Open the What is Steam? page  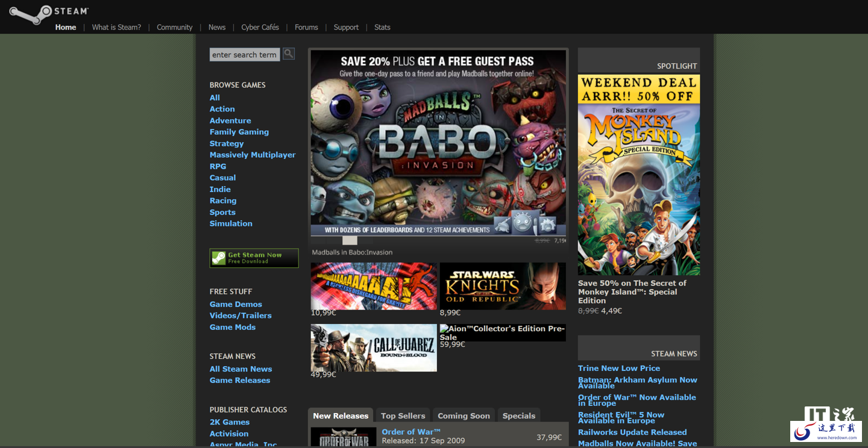pyautogui.click(x=116, y=27)
